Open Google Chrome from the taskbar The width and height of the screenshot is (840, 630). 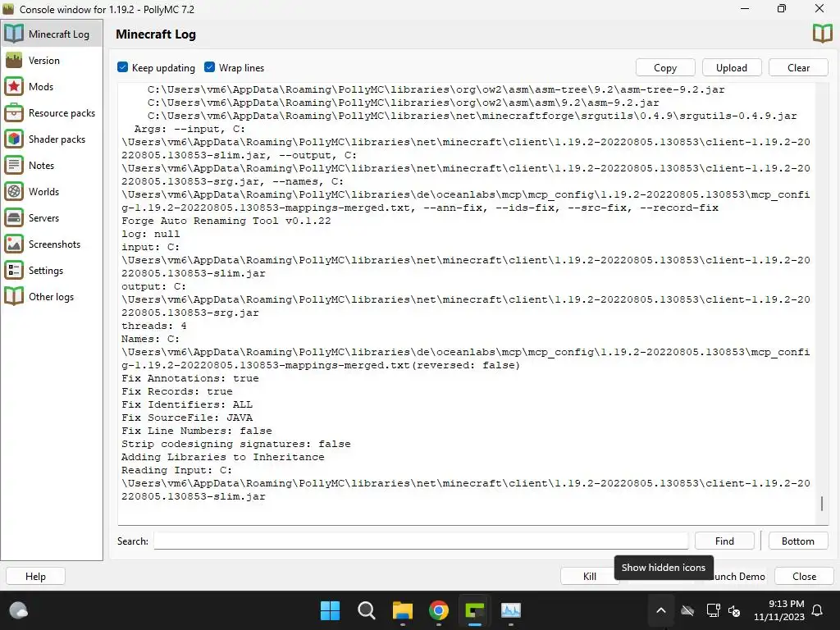point(439,610)
